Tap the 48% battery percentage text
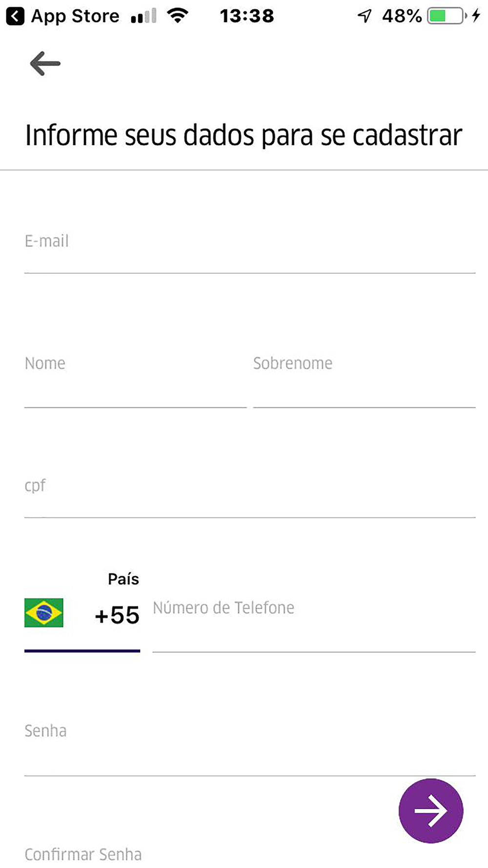Viewport: 488px width, 868px height. tap(402, 16)
